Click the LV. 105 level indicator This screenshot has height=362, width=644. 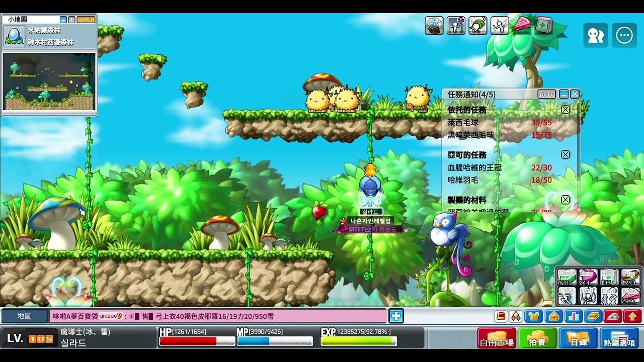(30, 338)
